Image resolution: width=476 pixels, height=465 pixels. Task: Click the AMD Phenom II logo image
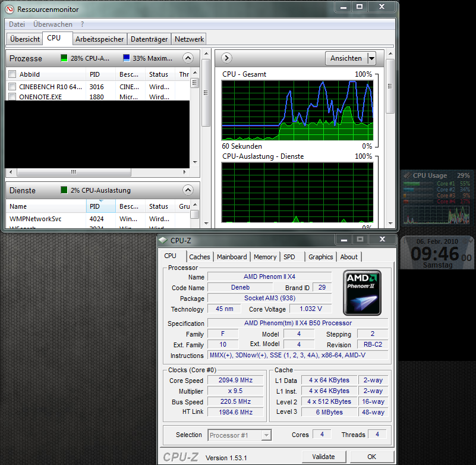[x=362, y=293]
